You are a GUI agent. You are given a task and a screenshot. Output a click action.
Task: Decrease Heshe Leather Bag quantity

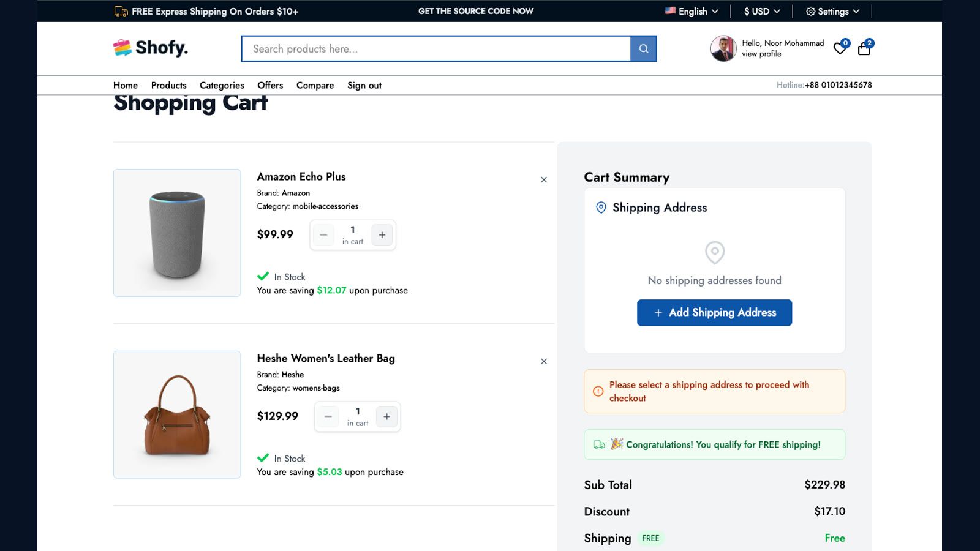[328, 416]
